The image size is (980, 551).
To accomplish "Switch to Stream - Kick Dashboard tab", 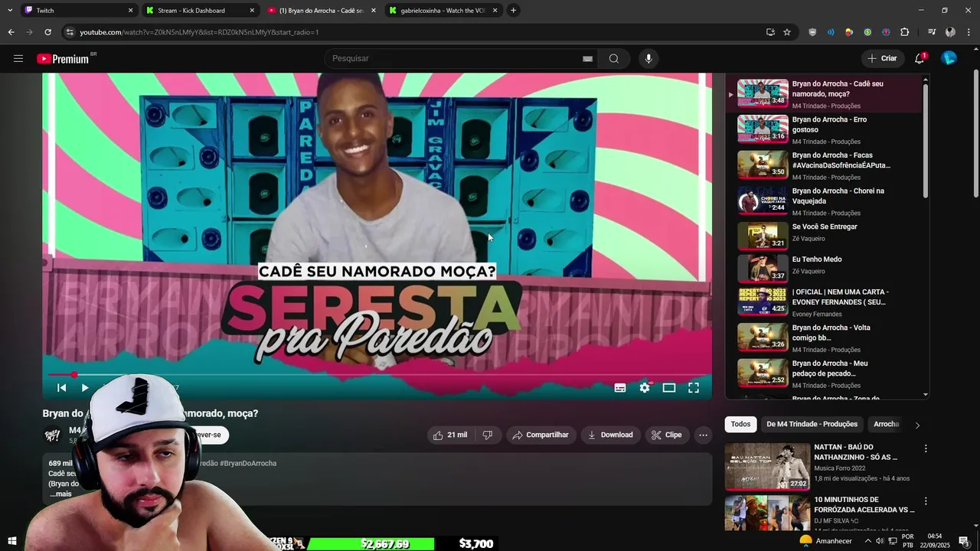I will 200,11.
